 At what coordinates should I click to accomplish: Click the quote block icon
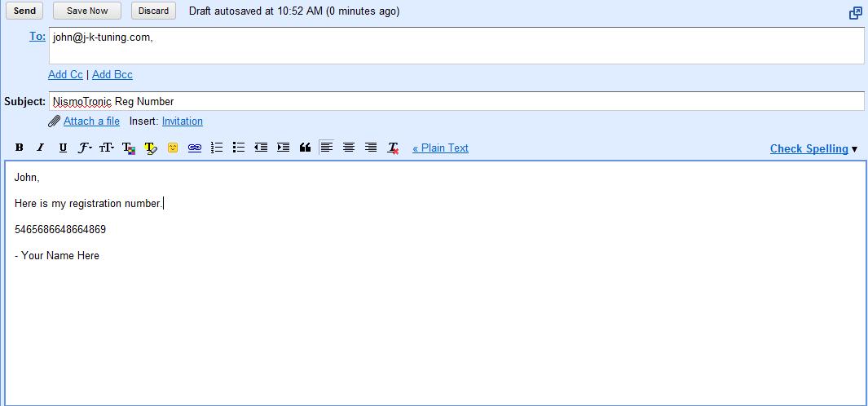tap(305, 148)
